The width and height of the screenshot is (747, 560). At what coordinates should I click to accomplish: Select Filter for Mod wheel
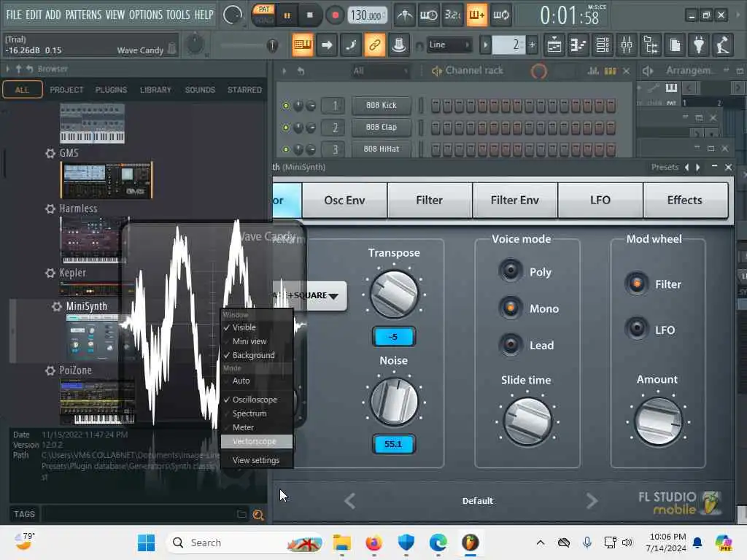636,284
